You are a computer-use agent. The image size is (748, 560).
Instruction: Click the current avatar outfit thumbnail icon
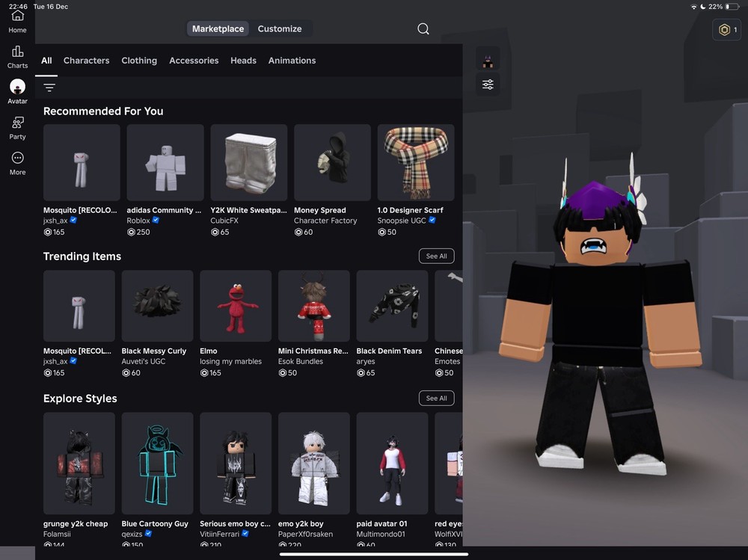click(x=488, y=61)
